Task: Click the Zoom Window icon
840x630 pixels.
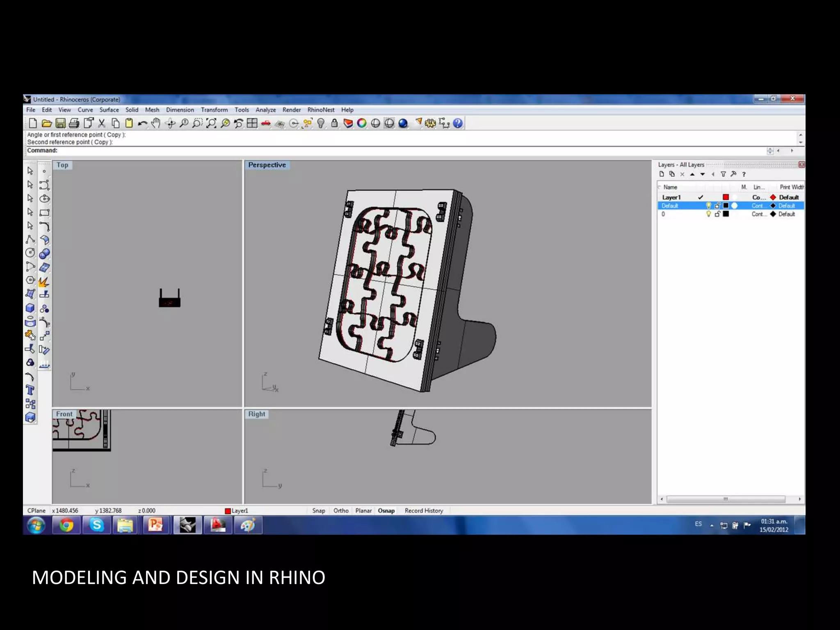Action: coord(197,123)
